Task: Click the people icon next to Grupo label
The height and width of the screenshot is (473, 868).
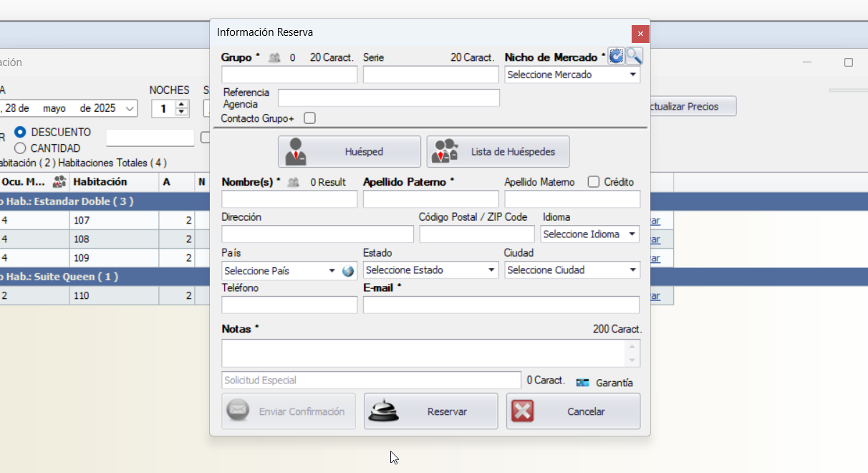Action: tap(274, 58)
